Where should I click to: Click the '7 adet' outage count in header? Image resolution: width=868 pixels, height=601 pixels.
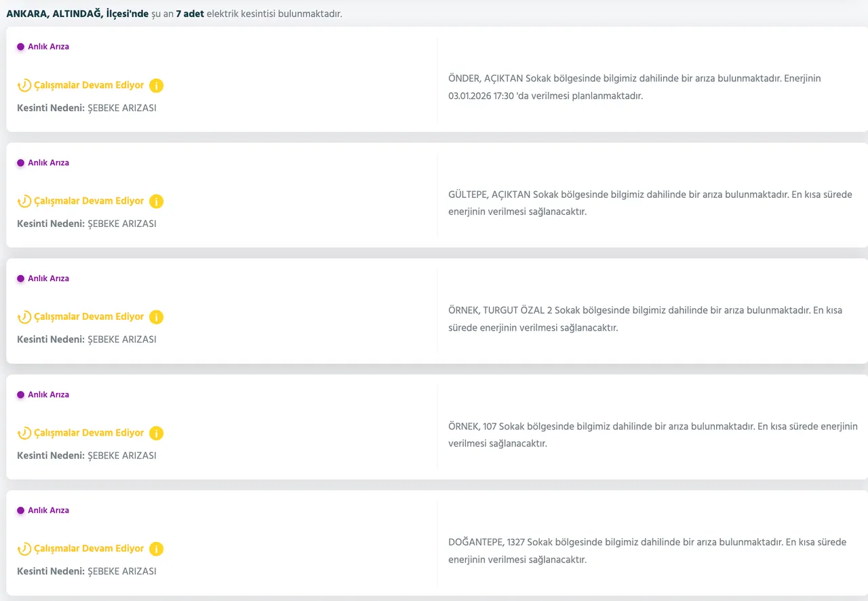[x=189, y=14]
